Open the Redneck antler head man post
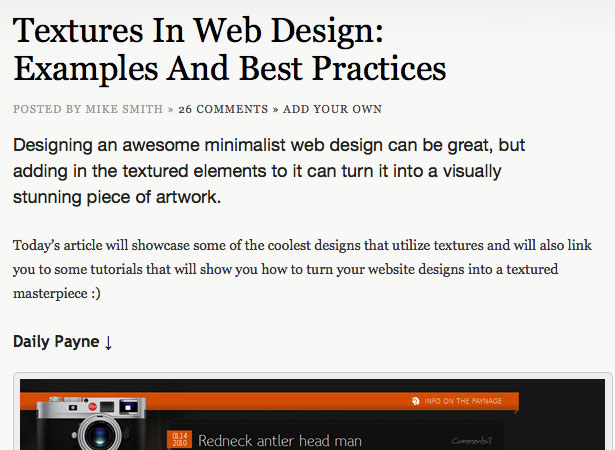The height and width of the screenshot is (450, 615). coord(280,441)
